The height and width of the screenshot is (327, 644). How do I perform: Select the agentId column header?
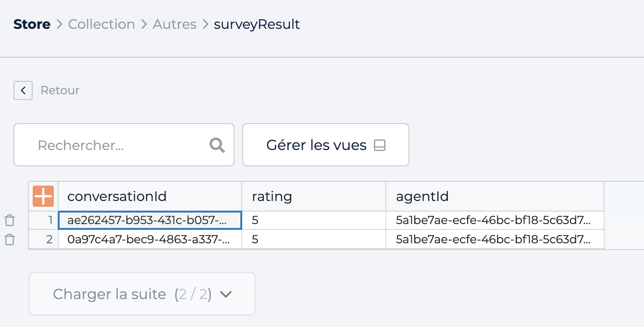tap(495, 196)
